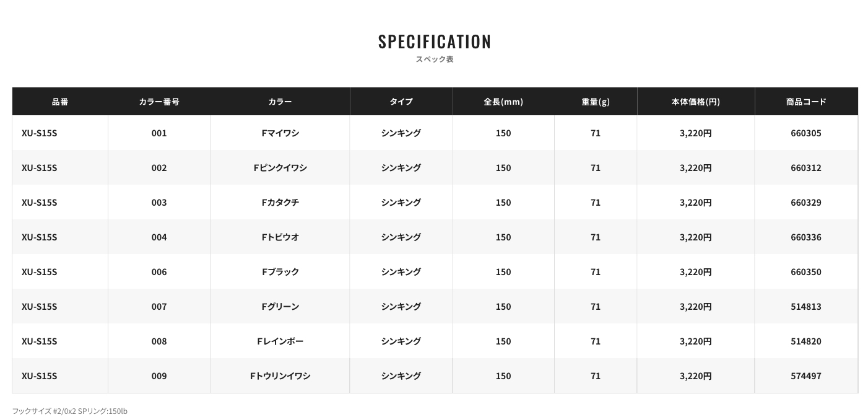The width and height of the screenshot is (868, 417).
Task: Click the Fマイワシ color cell
Action: [280, 133]
